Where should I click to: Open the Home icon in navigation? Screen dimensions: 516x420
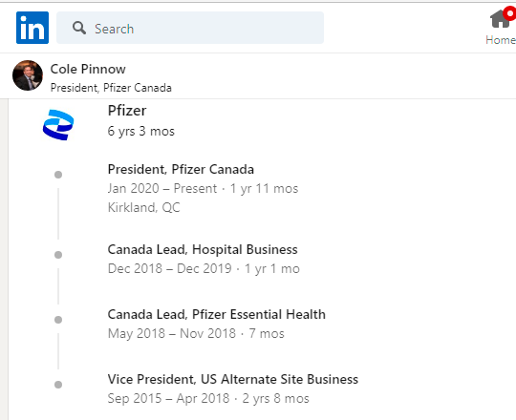[501, 19]
